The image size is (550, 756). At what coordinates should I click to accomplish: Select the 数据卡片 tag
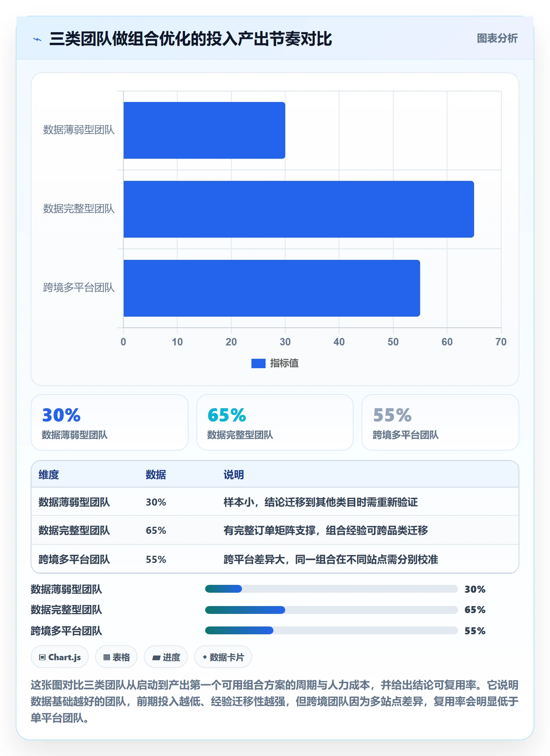coord(223,657)
